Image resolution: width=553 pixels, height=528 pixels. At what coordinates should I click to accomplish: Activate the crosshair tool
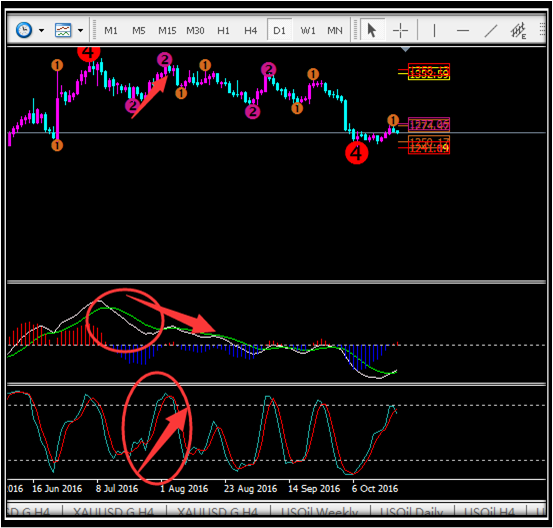click(400, 31)
